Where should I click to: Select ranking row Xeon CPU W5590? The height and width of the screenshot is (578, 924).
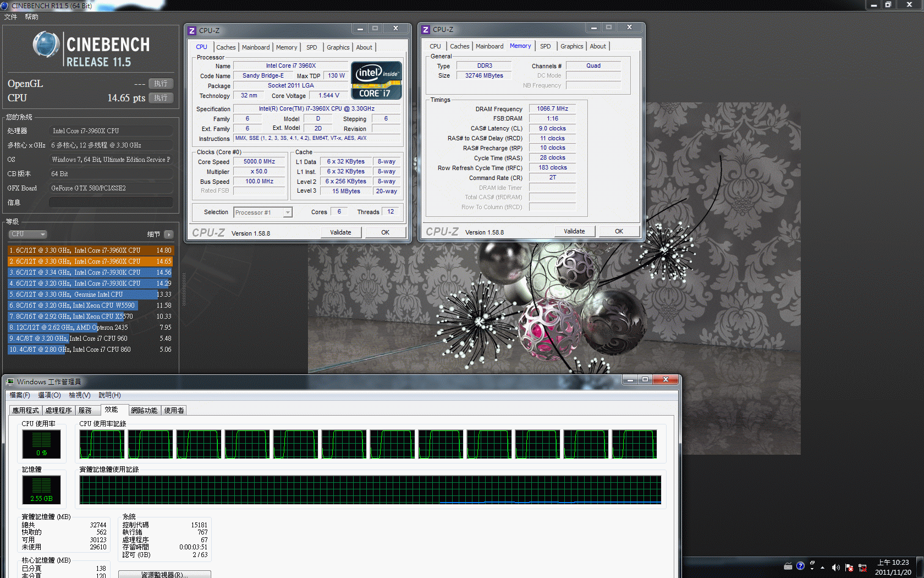tap(90, 306)
